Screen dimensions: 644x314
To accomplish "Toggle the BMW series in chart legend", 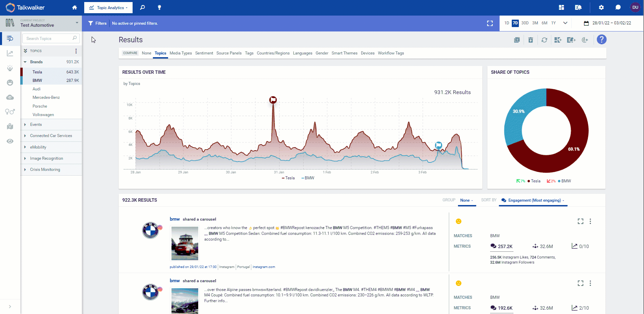I will pyautogui.click(x=308, y=178).
